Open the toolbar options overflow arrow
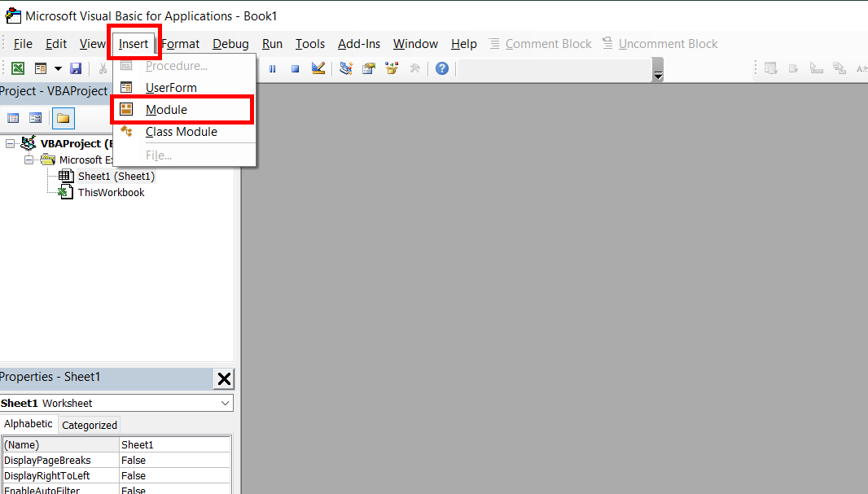The height and width of the screenshot is (494, 868). [x=658, y=70]
